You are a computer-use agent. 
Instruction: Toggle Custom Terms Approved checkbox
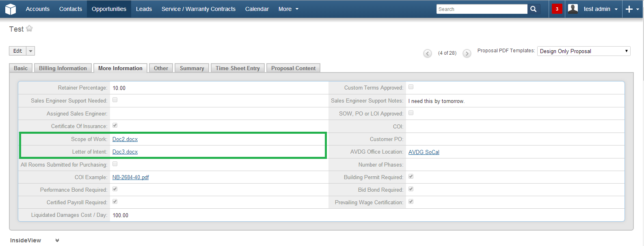point(411,87)
